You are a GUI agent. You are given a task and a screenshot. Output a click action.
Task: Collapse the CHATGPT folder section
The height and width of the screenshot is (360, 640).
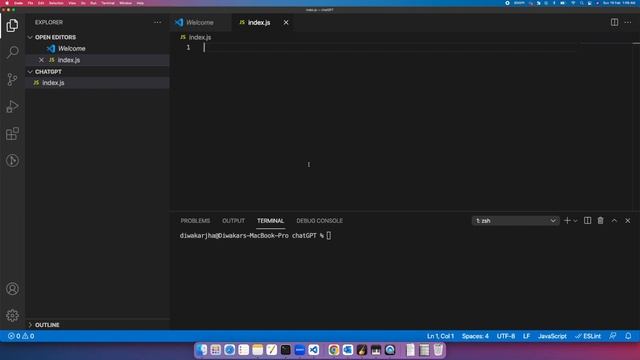point(30,71)
